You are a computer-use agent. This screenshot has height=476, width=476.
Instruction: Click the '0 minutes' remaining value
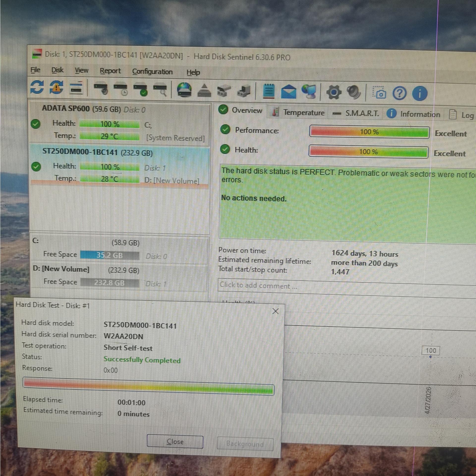point(133,414)
